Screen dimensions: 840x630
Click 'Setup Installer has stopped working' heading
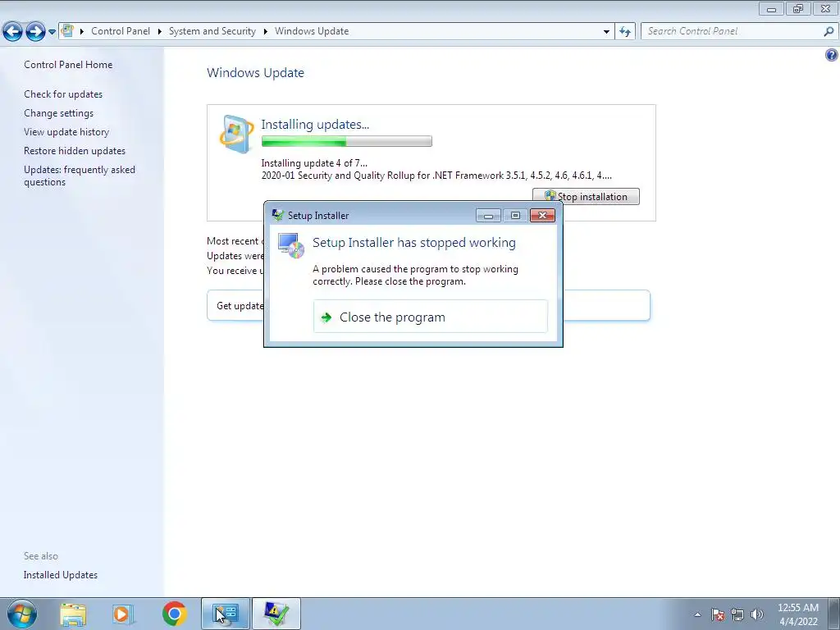pos(413,243)
